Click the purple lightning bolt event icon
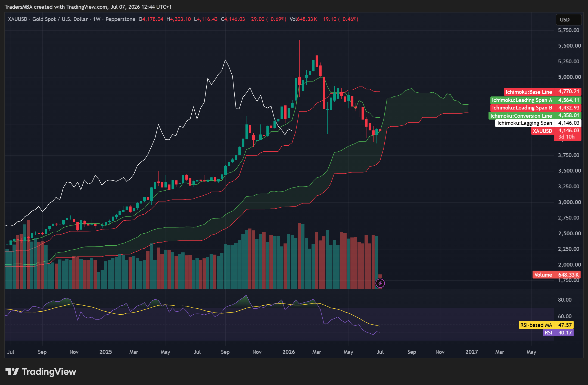Image resolution: width=588 pixels, height=385 pixels. tap(380, 283)
